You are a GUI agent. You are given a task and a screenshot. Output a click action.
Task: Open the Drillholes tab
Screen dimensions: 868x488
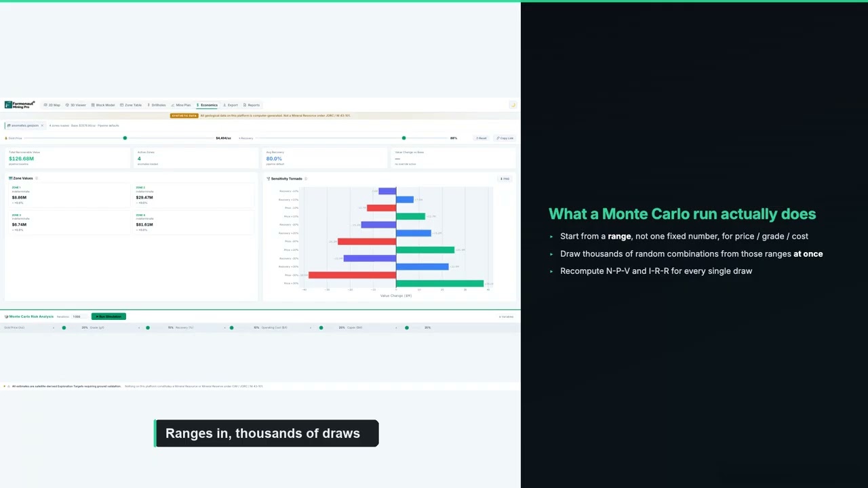coord(157,105)
